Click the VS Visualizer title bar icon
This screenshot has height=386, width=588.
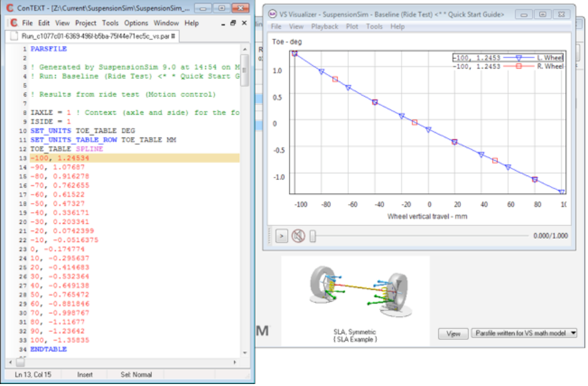click(x=272, y=14)
